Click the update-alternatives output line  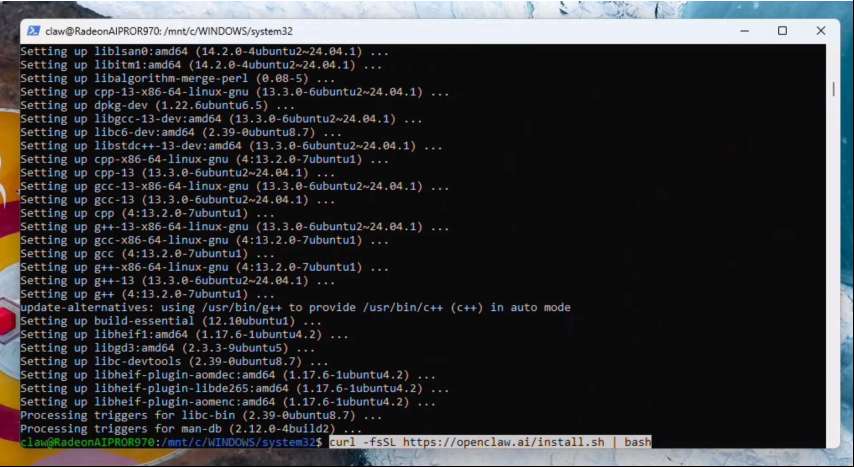pyautogui.click(x=295, y=307)
